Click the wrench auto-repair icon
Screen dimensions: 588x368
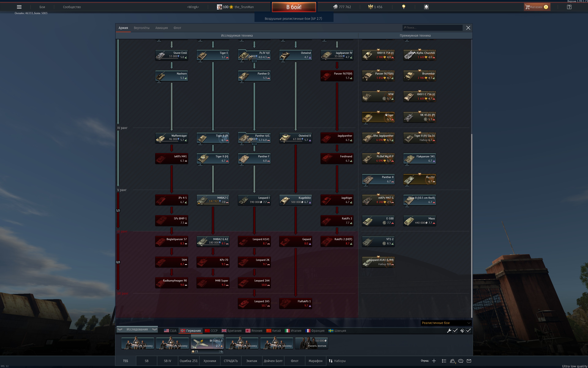[x=449, y=331]
